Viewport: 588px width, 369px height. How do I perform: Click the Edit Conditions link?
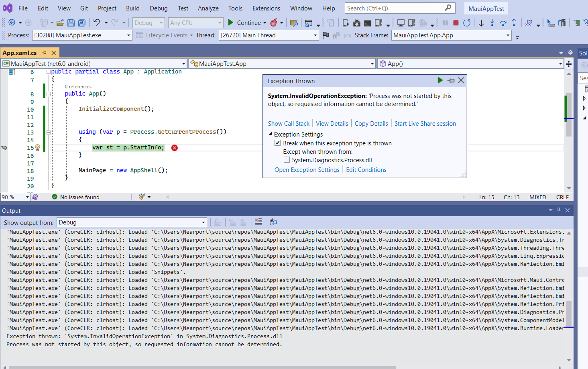(x=366, y=170)
